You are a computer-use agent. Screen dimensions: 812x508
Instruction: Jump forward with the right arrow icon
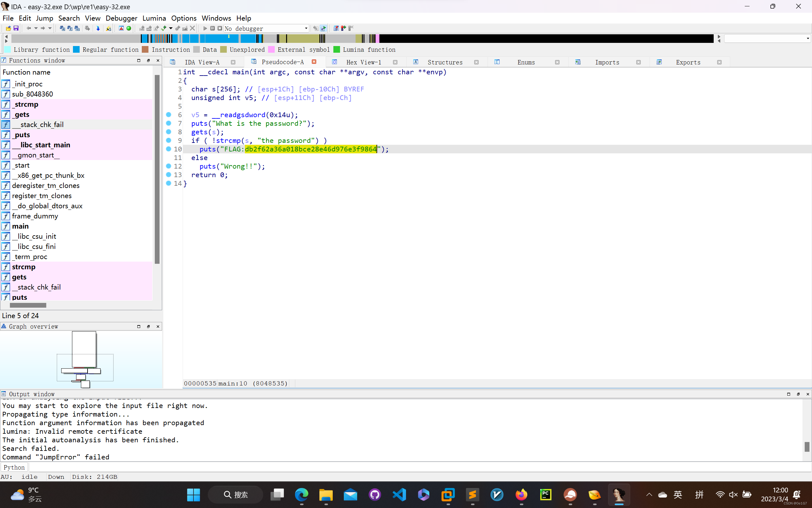coord(43,29)
